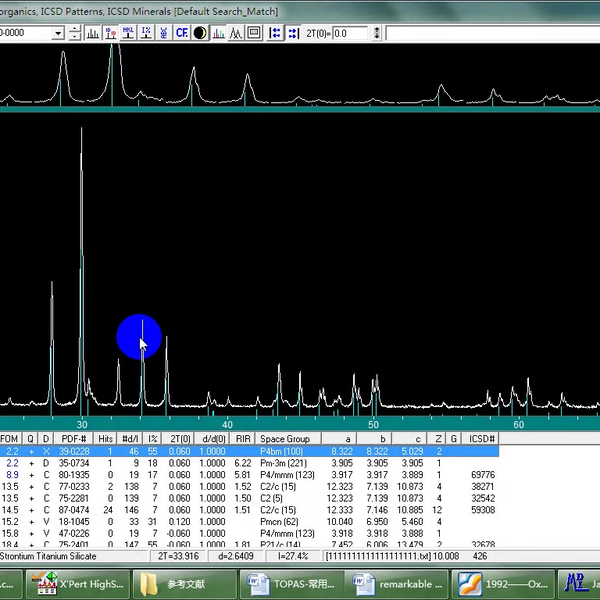Open the PDF number dropdown in toolbar
This screenshot has height=600, width=600.
tap(59, 33)
